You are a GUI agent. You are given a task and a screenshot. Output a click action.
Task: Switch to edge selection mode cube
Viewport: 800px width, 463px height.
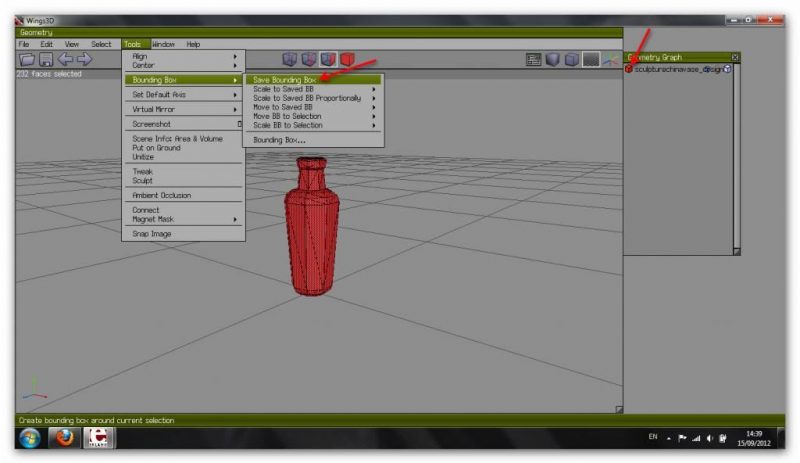[309, 60]
